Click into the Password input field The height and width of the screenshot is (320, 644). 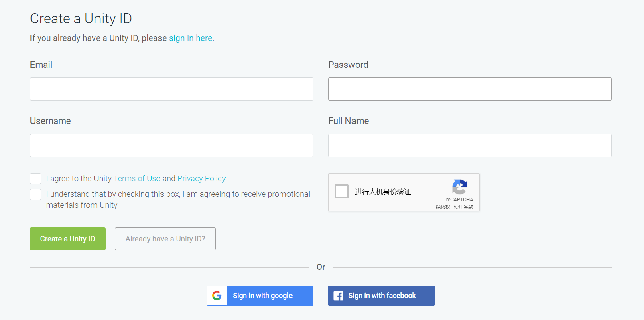[x=470, y=89]
